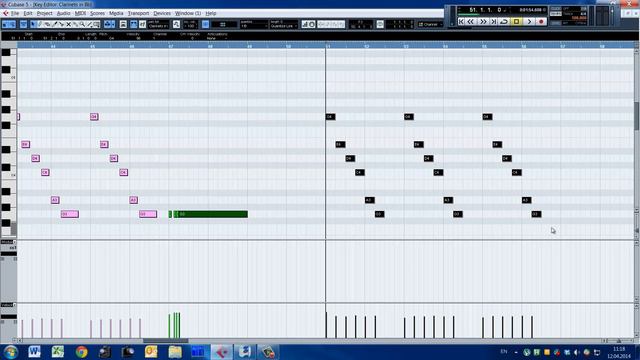
Task: Click the Play transport button
Action: (x=529, y=21)
